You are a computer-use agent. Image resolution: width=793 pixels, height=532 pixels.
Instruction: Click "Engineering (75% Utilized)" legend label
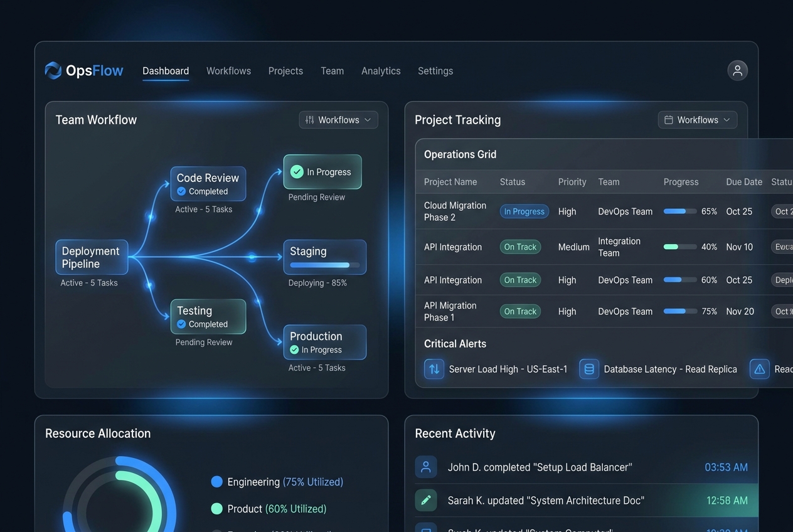tap(285, 482)
